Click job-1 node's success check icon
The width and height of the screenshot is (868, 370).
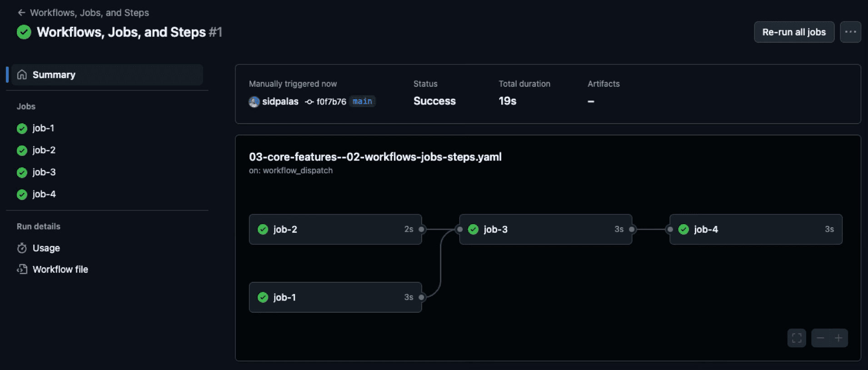click(x=263, y=297)
